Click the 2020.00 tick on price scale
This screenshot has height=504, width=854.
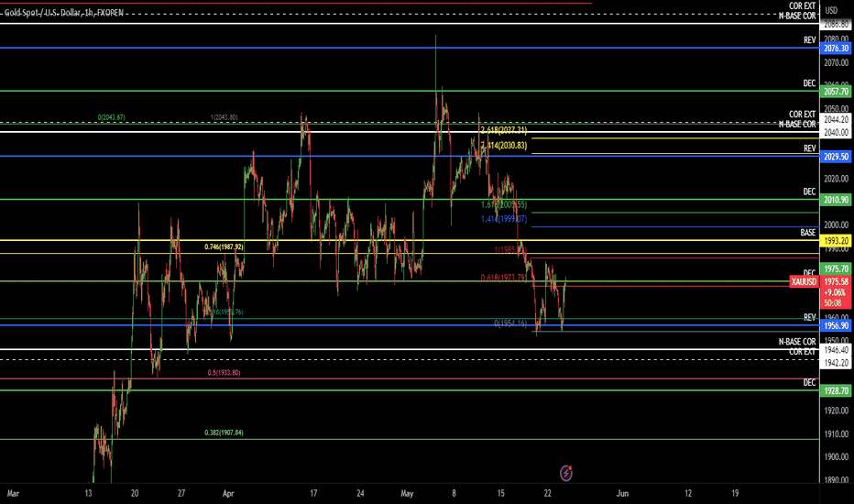coord(836,179)
